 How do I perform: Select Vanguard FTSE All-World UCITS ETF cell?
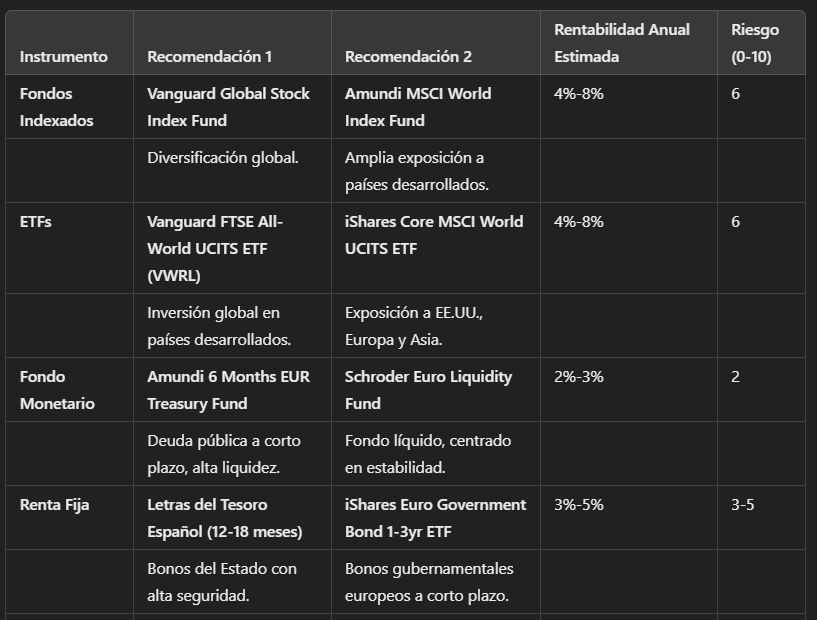(215, 249)
